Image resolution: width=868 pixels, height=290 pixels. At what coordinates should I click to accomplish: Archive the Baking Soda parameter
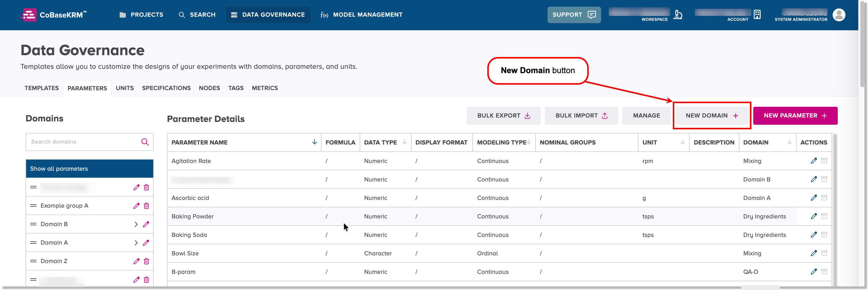click(824, 235)
